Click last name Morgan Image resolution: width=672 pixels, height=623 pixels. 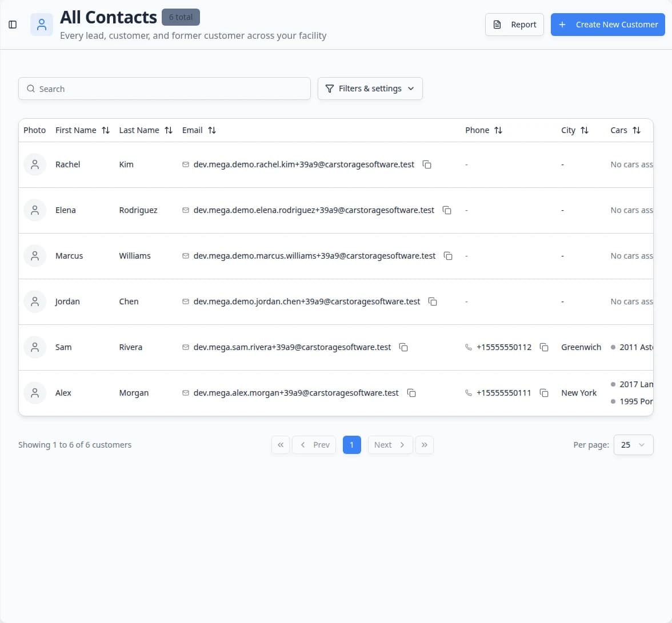(134, 393)
